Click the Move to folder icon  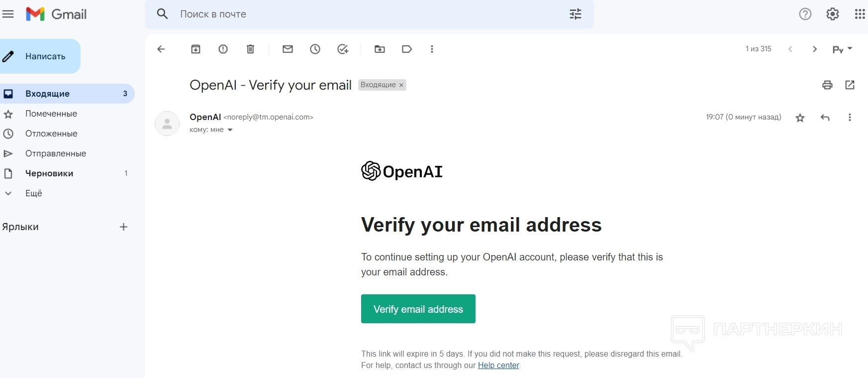380,49
